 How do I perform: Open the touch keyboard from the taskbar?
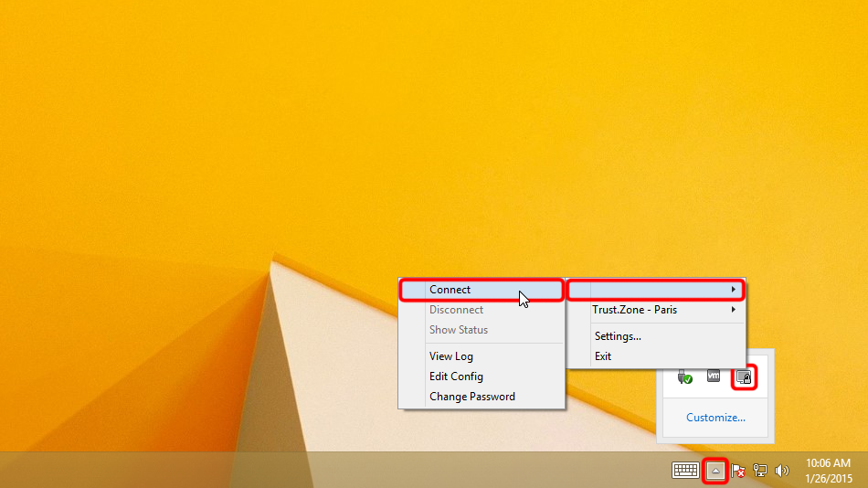[685, 471]
